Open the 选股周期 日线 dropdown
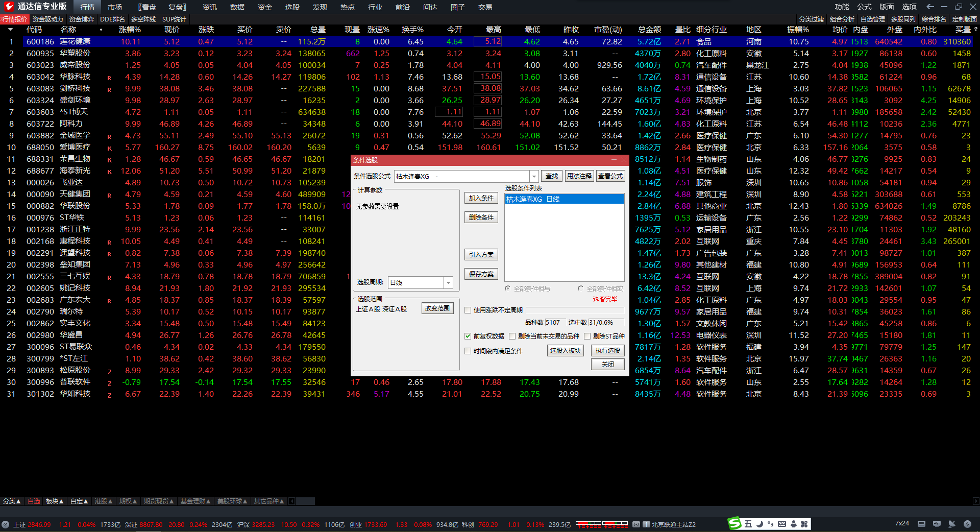The image size is (980, 532). point(448,282)
